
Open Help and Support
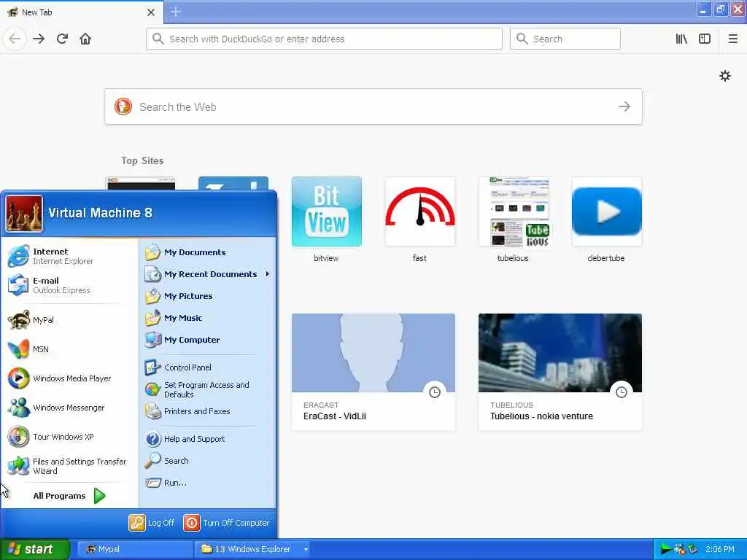(208, 439)
